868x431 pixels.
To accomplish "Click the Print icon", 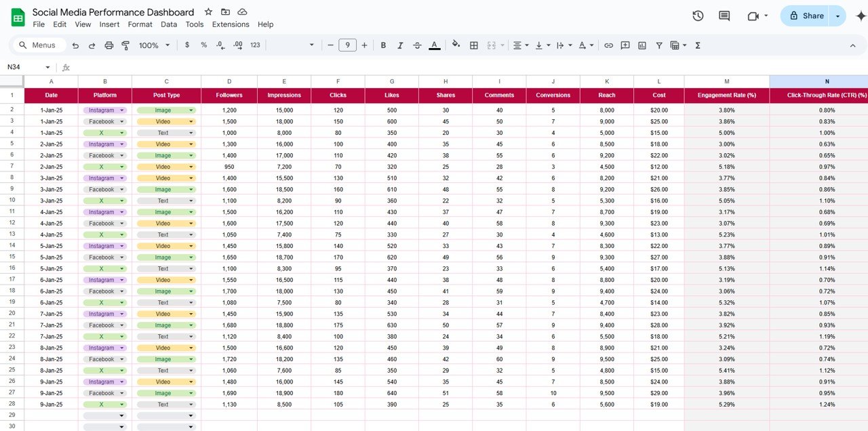I will 108,45.
